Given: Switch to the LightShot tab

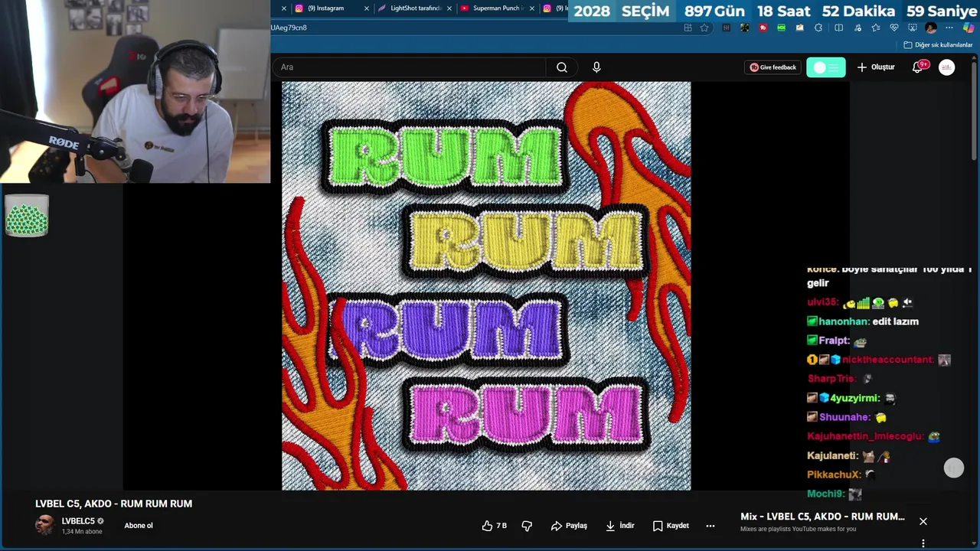Looking at the screenshot, I should [x=414, y=8].
